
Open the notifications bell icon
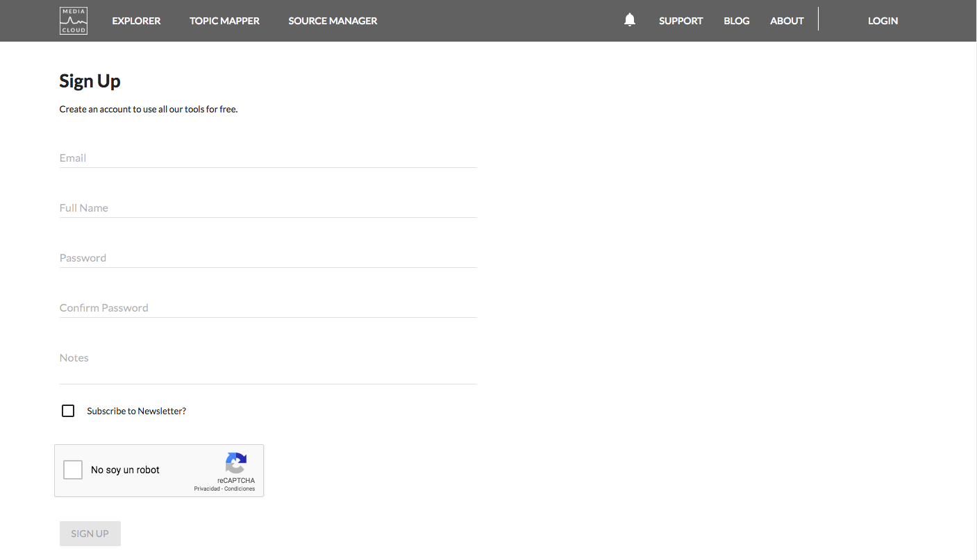(630, 20)
